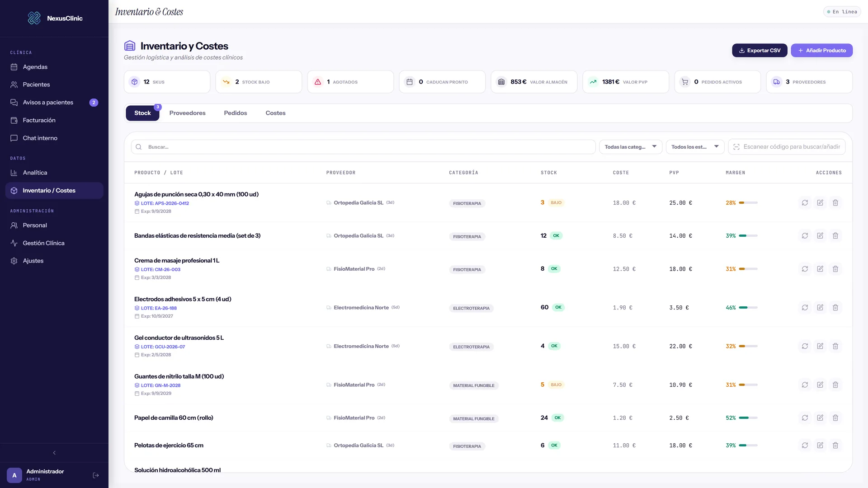Open Ajustes in the sidebar
The height and width of the screenshot is (488, 868).
pyautogui.click(x=54, y=261)
